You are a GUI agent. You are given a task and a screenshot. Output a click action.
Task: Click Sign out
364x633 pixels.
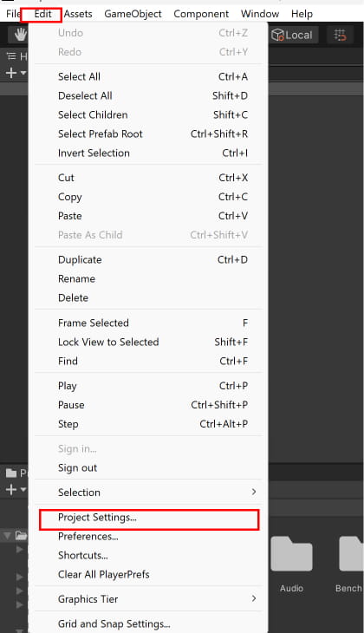(147, 468)
